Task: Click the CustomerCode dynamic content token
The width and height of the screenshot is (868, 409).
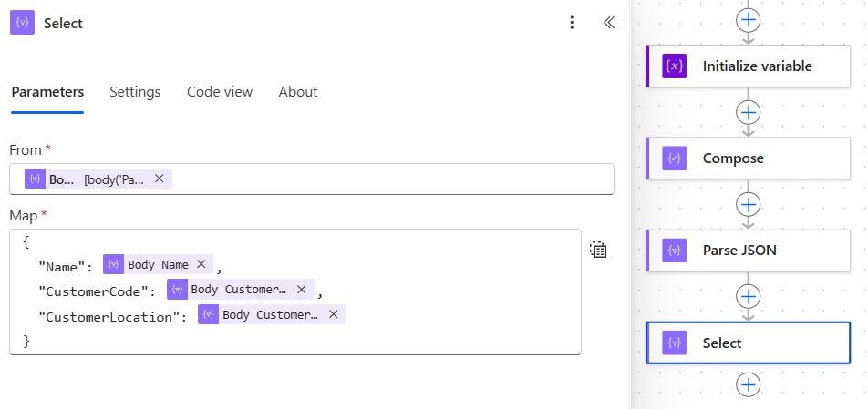Action: click(x=239, y=289)
